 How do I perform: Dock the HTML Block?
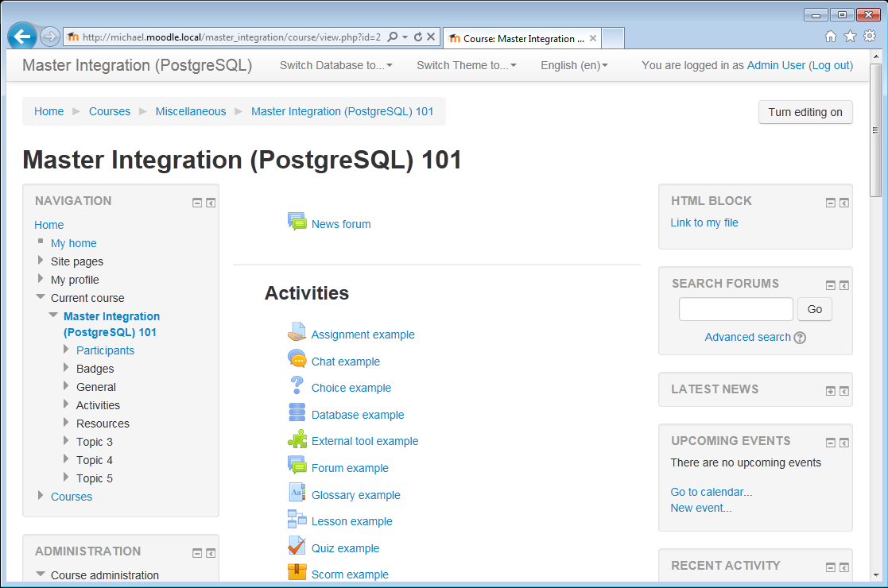(843, 203)
